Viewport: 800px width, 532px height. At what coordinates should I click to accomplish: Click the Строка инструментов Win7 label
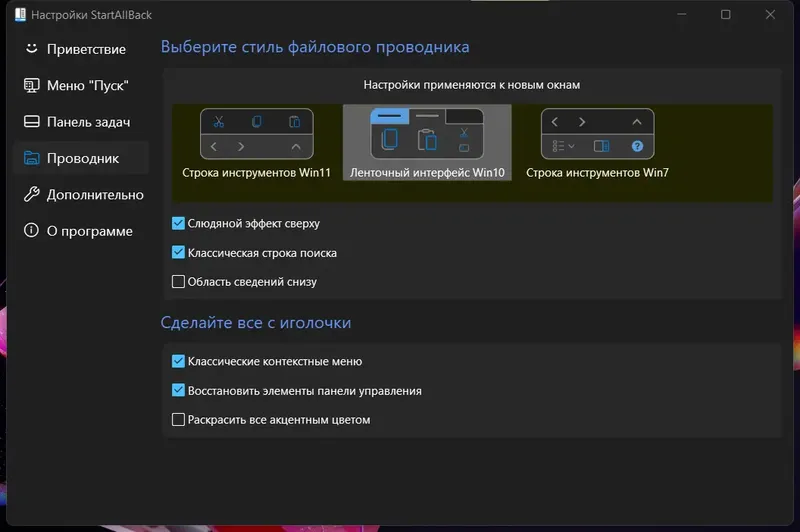click(597, 172)
